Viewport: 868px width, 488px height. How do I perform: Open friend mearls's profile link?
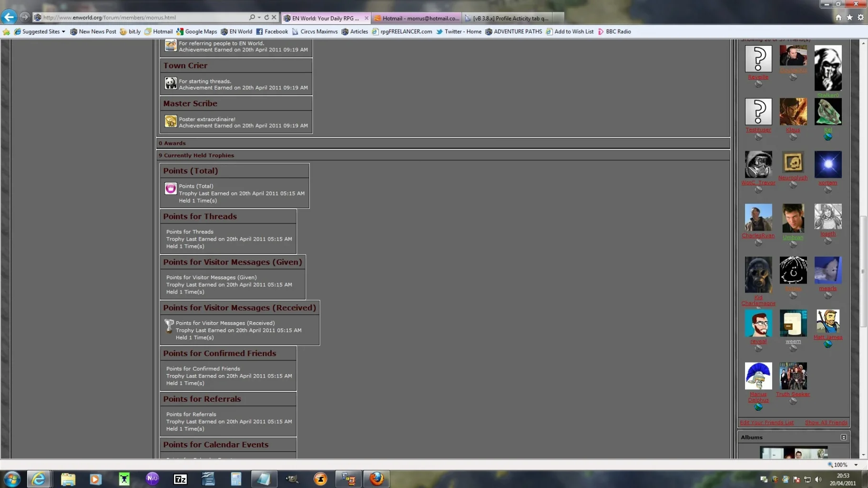click(x=828, y=289)
